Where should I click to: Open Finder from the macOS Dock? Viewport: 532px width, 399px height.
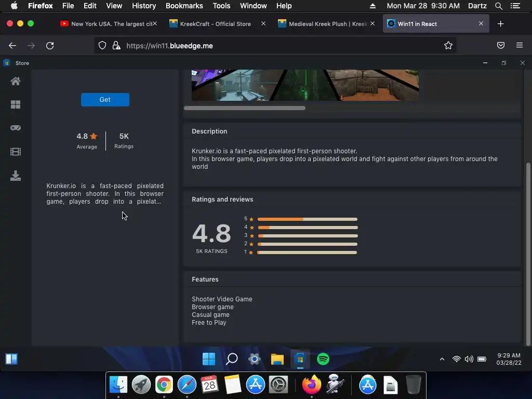pos(118,385)
